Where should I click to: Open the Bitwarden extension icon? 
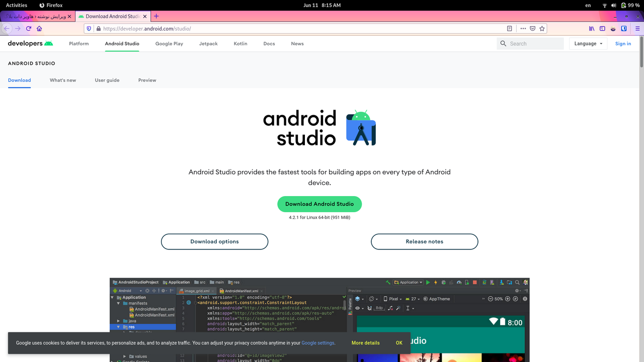[x=624, y=29]
